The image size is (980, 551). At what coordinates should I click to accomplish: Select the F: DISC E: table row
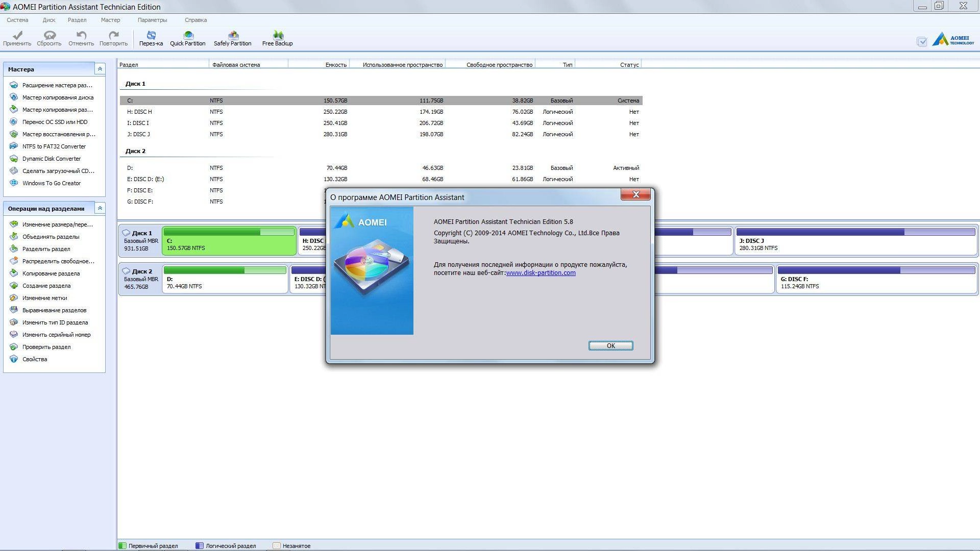(223, 190)
